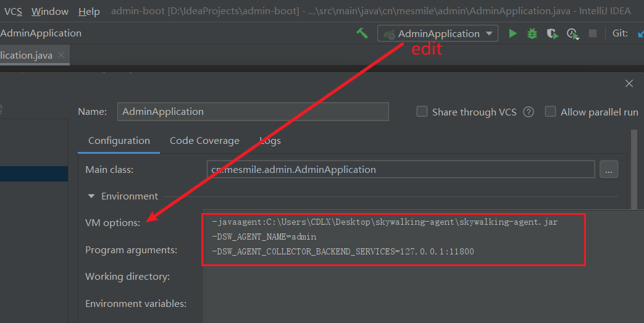Click help icon next to Share through VCS

point(529,112)
